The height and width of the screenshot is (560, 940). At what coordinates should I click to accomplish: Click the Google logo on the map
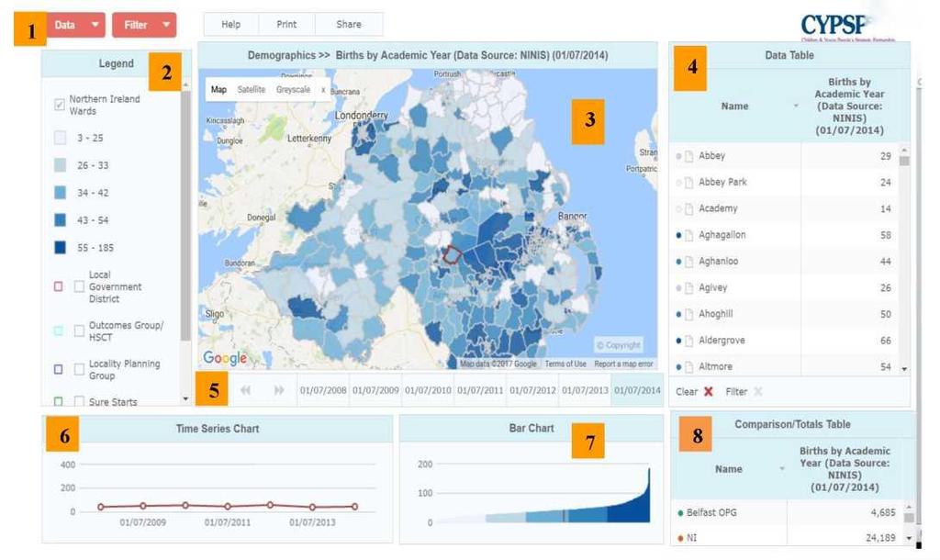coord(225,358)
